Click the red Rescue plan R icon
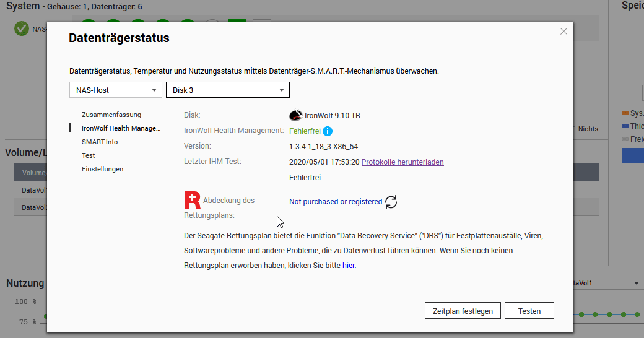Viewport: 644px width, 338px height. coord(192,200)
